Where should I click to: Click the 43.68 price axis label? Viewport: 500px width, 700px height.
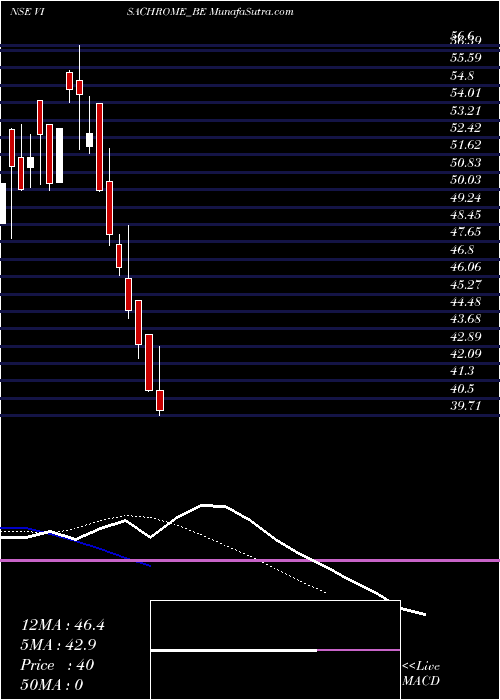click(x=465, y=319)
